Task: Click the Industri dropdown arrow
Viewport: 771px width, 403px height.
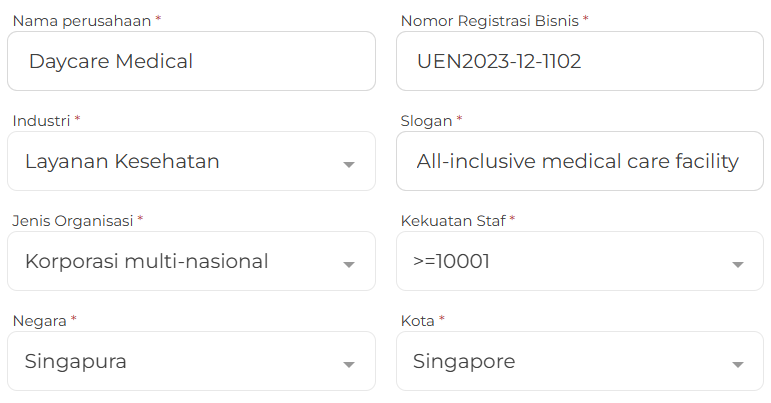Action: (x=348, y=164)
